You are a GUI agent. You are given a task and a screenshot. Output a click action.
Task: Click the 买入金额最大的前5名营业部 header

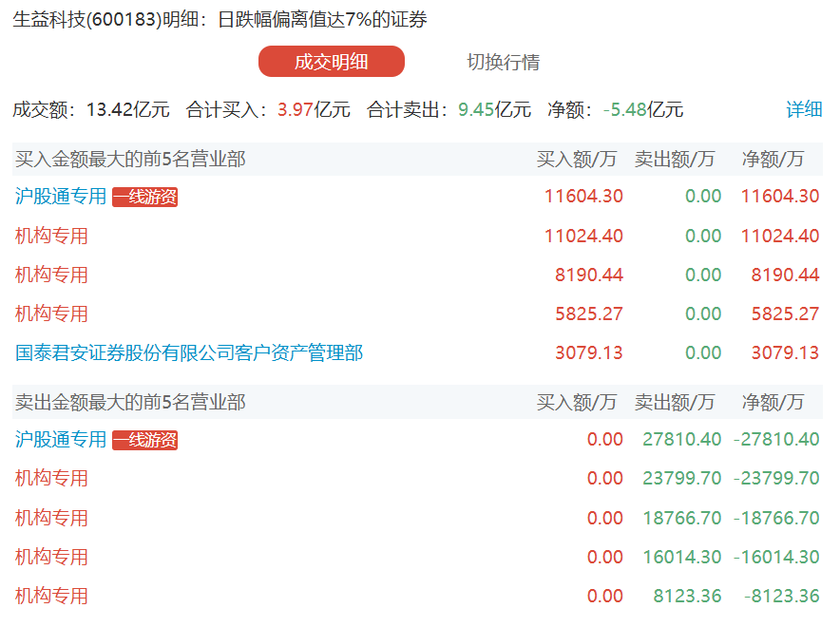[x=130, y=159]
